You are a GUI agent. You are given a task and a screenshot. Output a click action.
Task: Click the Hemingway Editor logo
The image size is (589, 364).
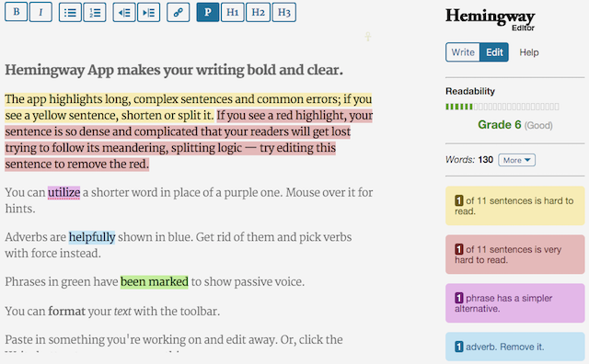491,19
